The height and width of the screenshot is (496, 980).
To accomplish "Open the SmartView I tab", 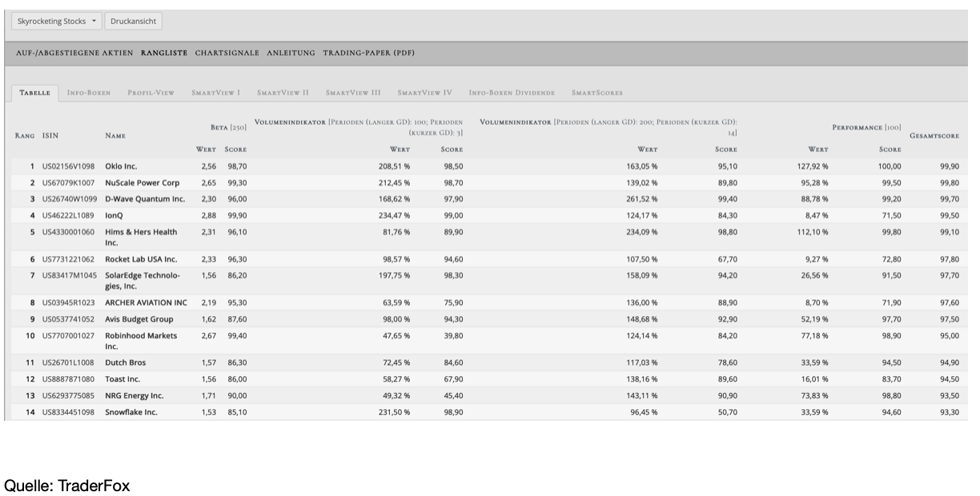I will [x=216, y=93].
